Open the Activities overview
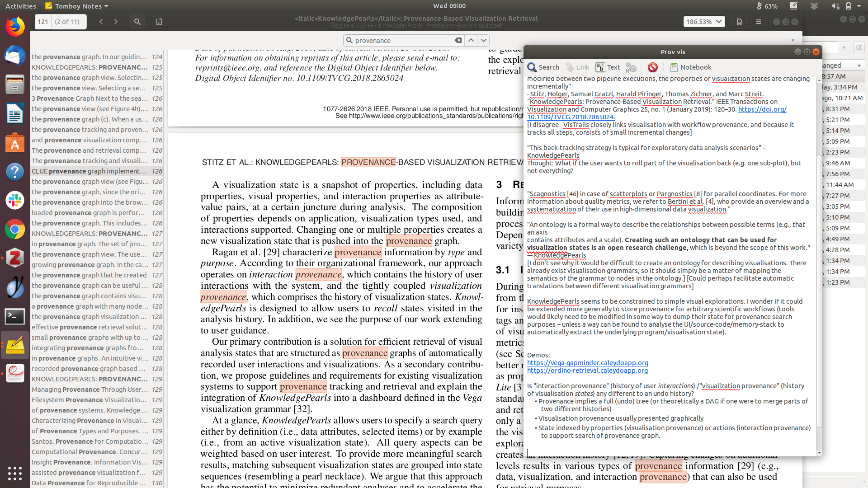 [x=21, y=6]
